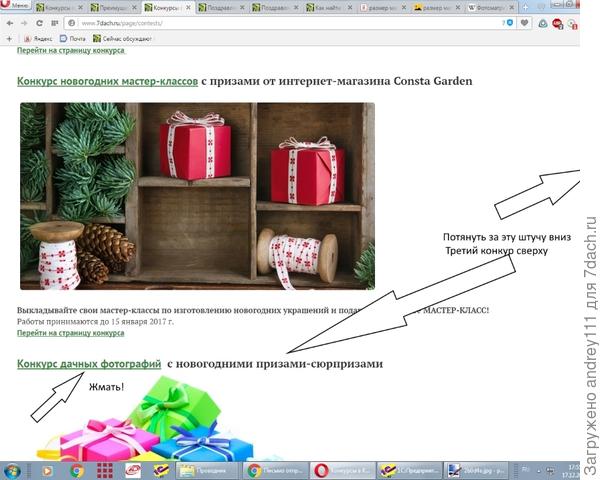Open the Конкурс новогодних мастер-классов link
Screen dimensions: 600x480
107,80
